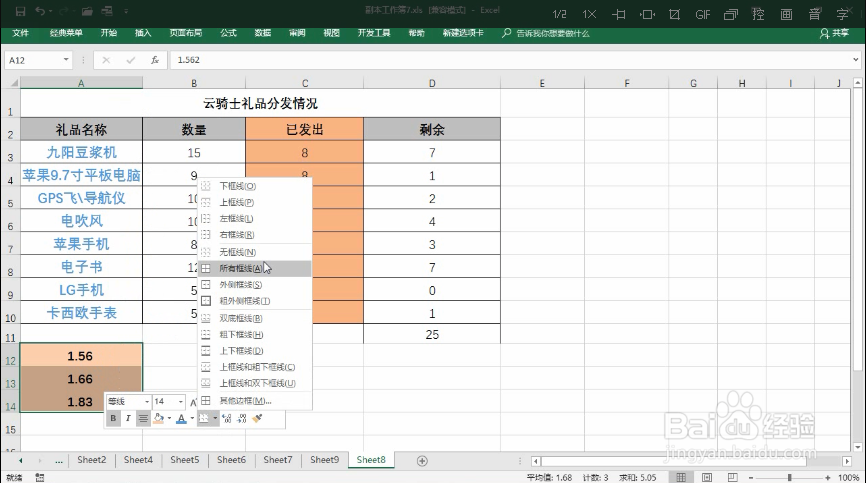This screenshot has height=483, width=866.
Task: Click the Undo arrow icon
Action: pyautogui.click(x=40, y=11)
